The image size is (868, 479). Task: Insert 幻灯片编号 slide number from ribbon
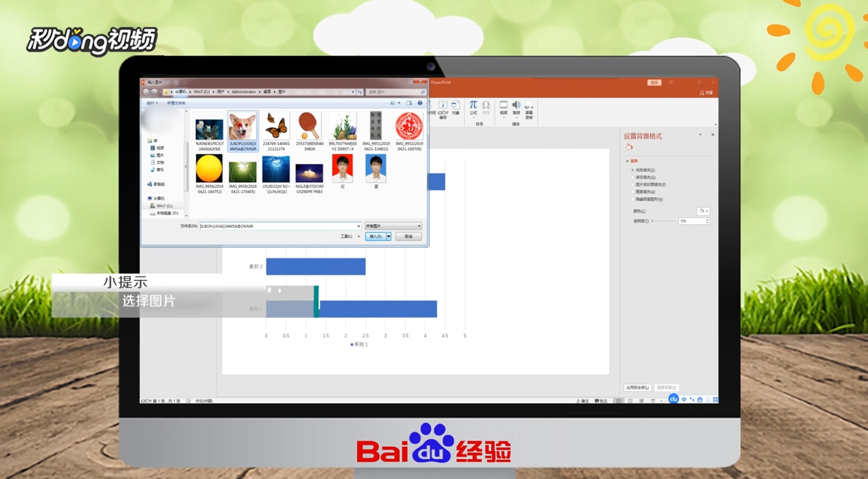[443, 110]
